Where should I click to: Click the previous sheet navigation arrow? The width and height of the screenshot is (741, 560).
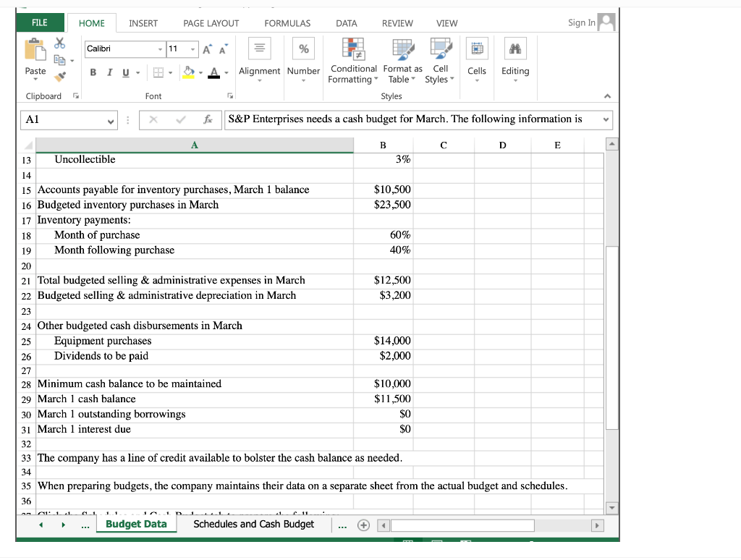(41, 525)
